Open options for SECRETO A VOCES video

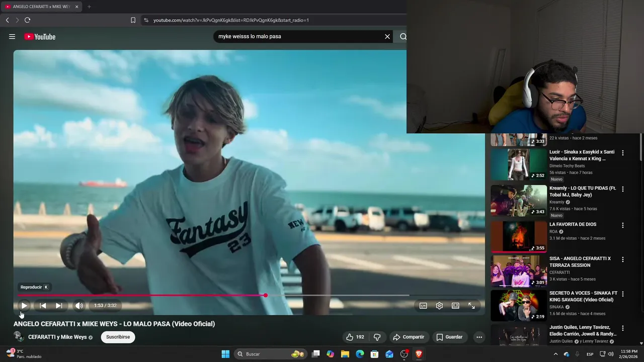click(x=622, y=294)
